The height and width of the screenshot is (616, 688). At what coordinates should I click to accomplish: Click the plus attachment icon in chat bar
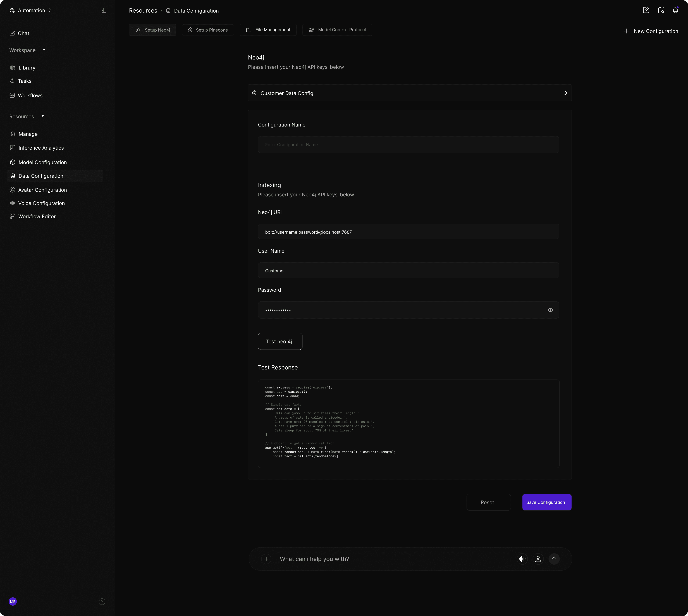click(x=266, y=559)
